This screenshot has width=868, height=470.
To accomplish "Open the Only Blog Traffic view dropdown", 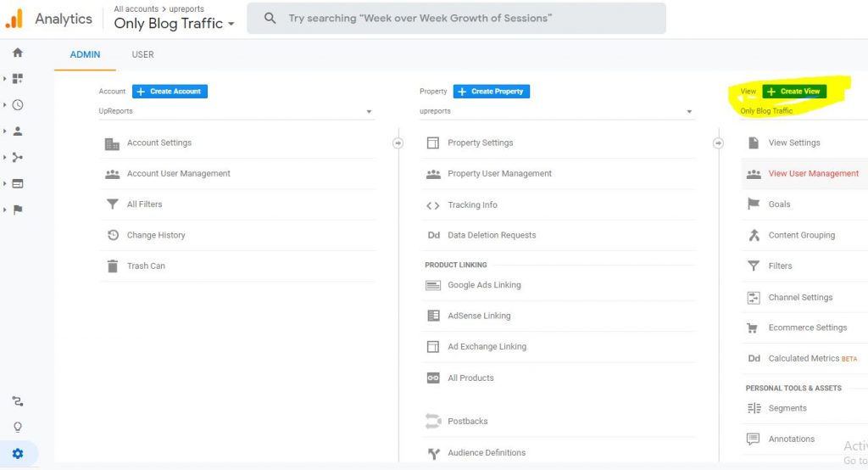I will pyautogui.click(x=804, y=111).
